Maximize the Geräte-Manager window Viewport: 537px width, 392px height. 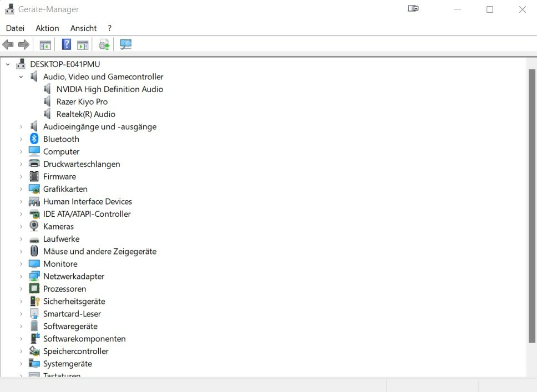click(x=490, y=9)
